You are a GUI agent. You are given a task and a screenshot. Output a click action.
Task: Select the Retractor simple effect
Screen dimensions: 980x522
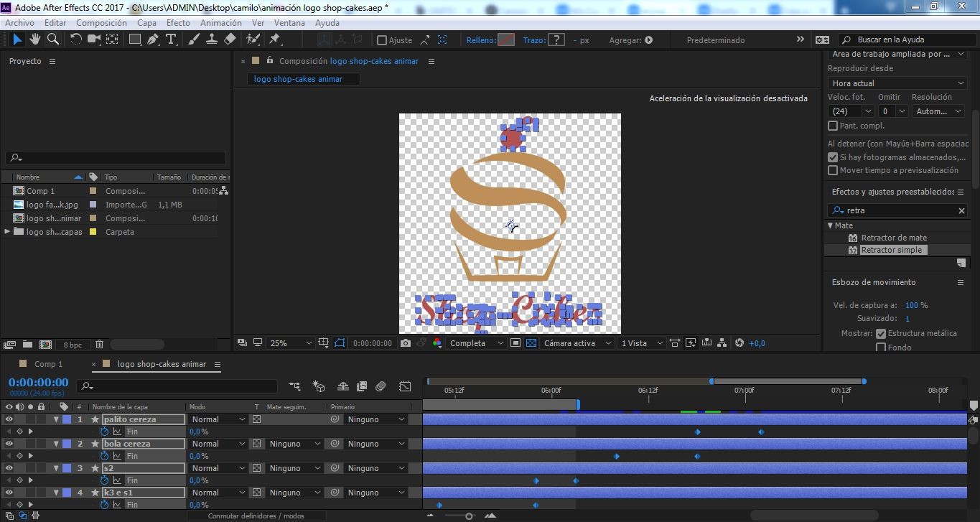pos(890,250)
